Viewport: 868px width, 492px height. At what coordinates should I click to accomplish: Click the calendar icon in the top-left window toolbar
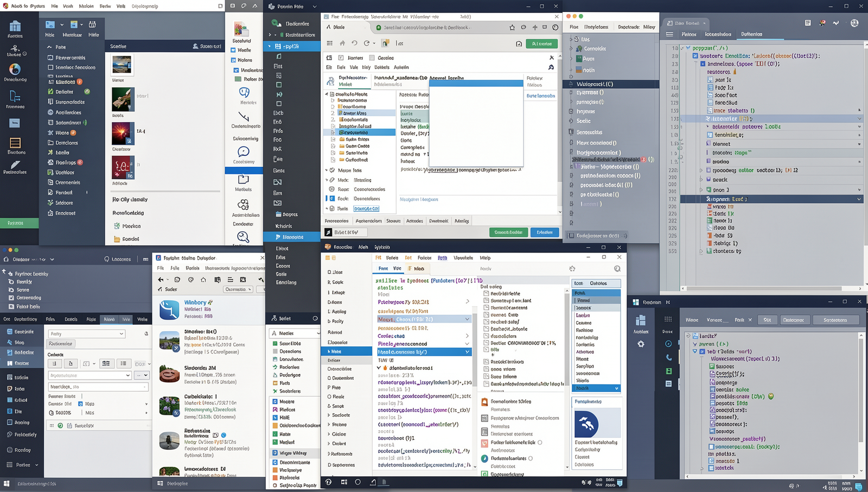92,24
